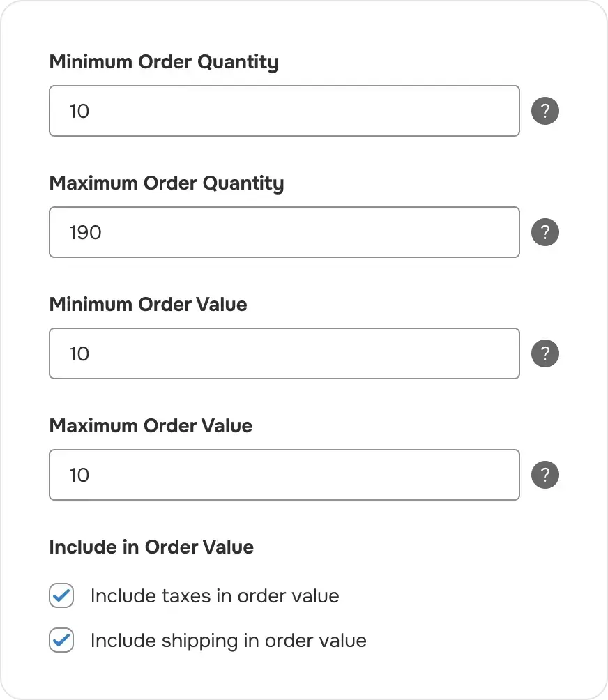Click the 10 inside Maximum Order Value box
Screen dimensions: 608x700
coord(79,475)
